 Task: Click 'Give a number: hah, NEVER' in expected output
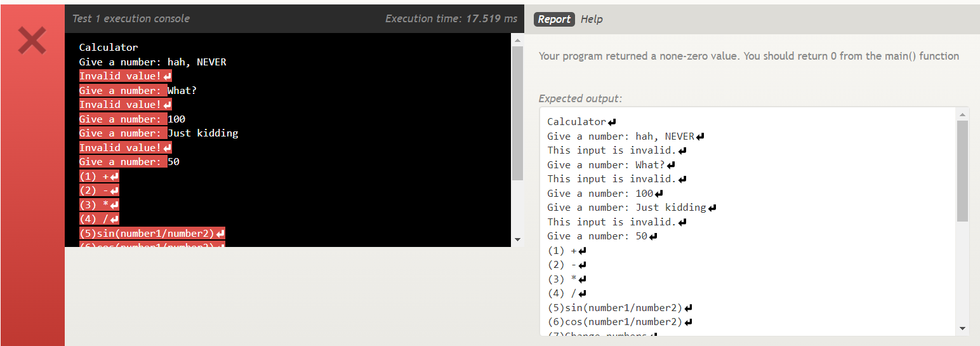click(x=626, y=136)
